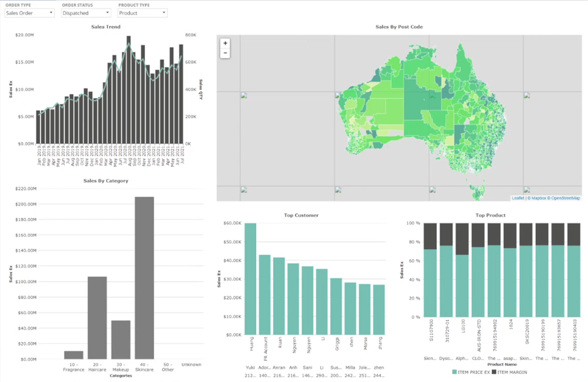
Task: Click the '50 - Other' category axis label
Action: tap(168, 367)
